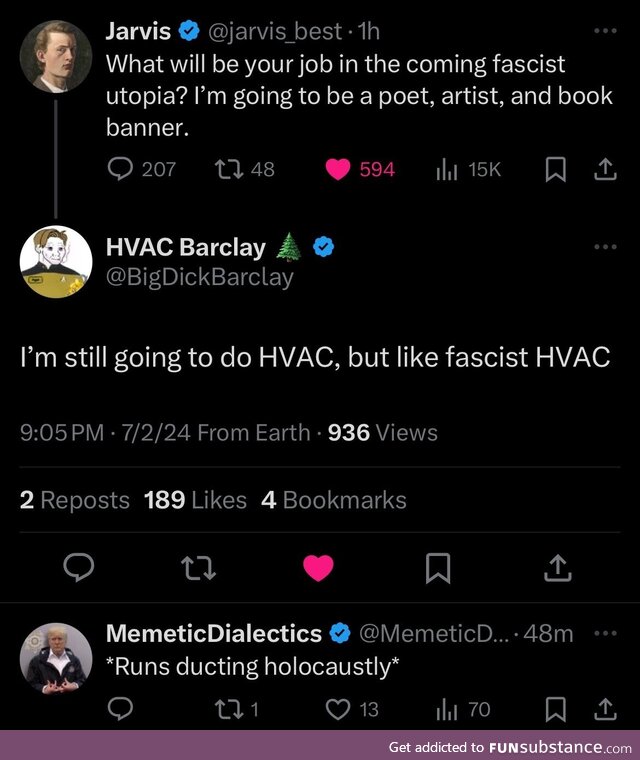Open the @BigDickBarclay profile handle
Image resolution: width=640 pixels, height=760 pixels.
199,277
